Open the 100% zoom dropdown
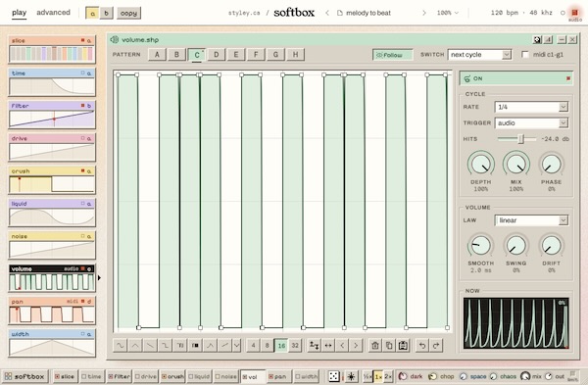588x385 pixels. click(448, 13)
